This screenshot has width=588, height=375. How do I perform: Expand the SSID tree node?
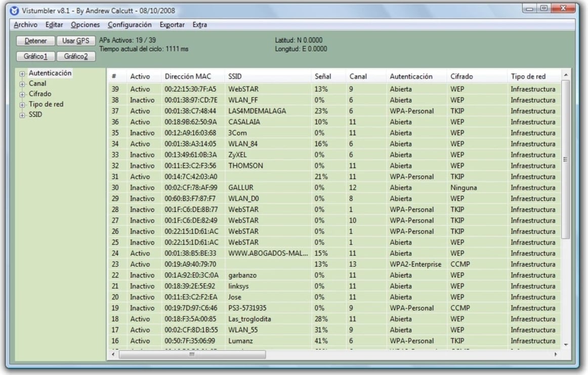pos(22,115)
